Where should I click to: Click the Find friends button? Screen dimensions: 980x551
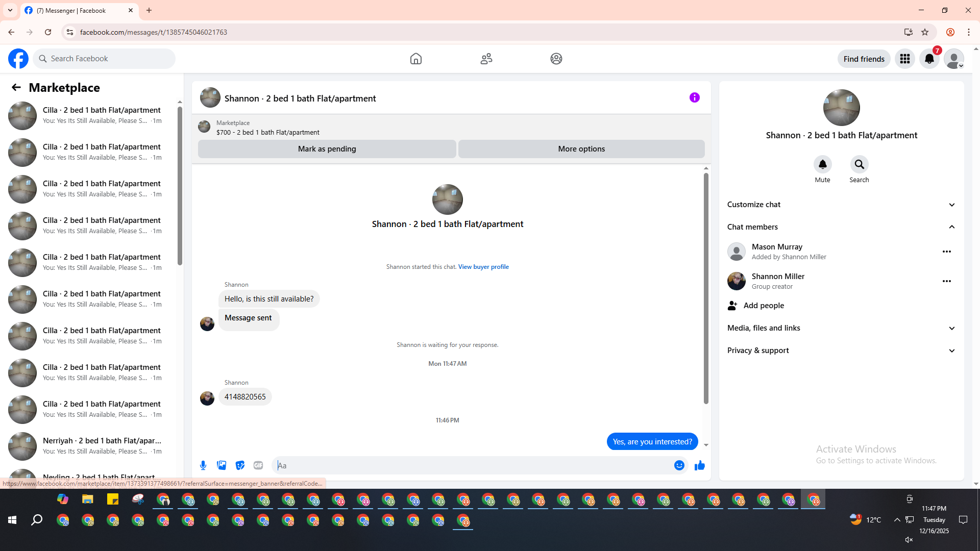coord(864,59)
